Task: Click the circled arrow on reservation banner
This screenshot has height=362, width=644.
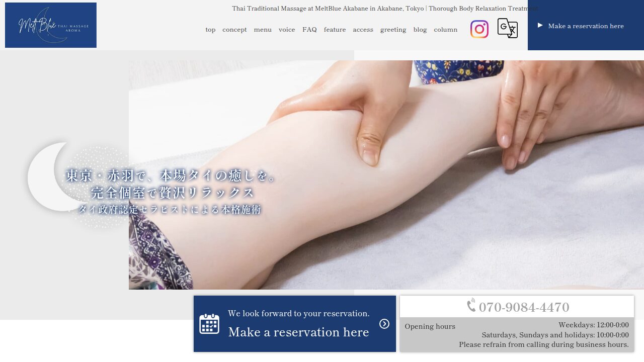Action: coord(384,324)
